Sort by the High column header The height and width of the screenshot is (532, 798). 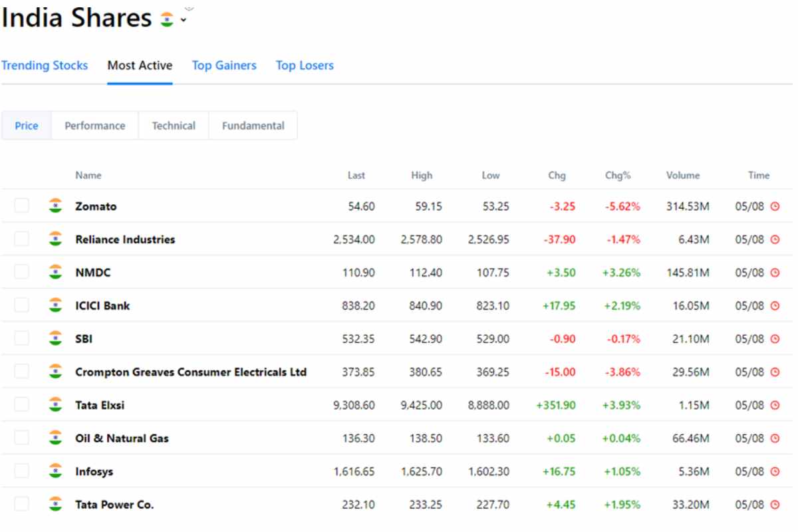(x=422, y=176)
